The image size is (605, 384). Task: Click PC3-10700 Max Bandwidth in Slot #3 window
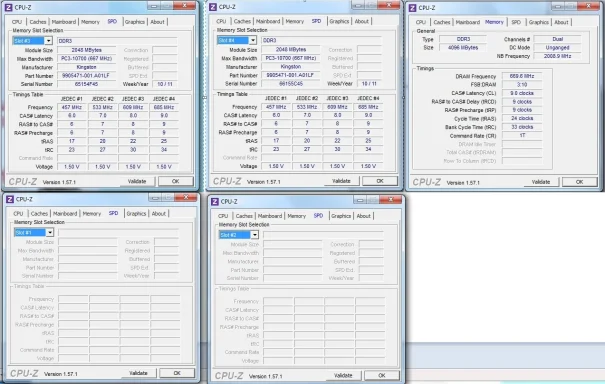(86, 59)
